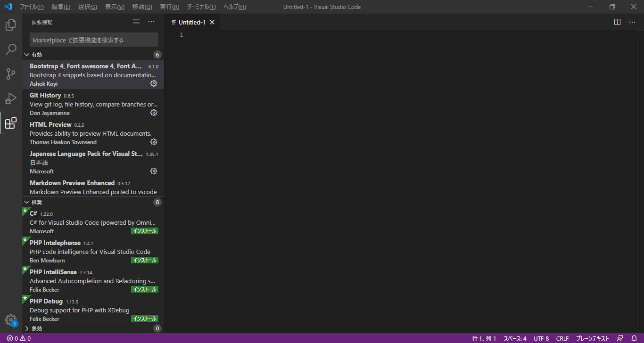Click cursor position 行 1、列 1

point(484,338)
